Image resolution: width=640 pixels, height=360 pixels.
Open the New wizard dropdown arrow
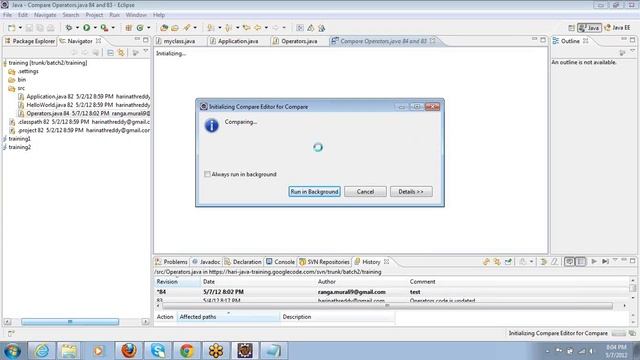tap(20, 28)
